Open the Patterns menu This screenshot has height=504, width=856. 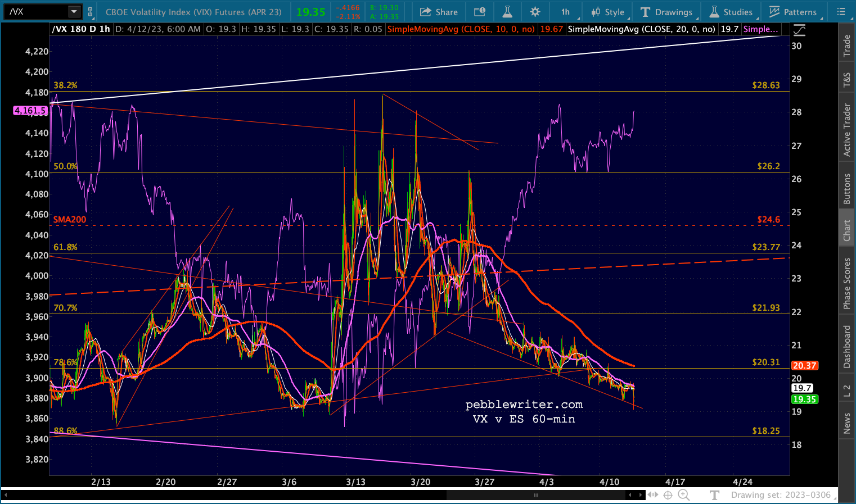click(x=792, y=12)
